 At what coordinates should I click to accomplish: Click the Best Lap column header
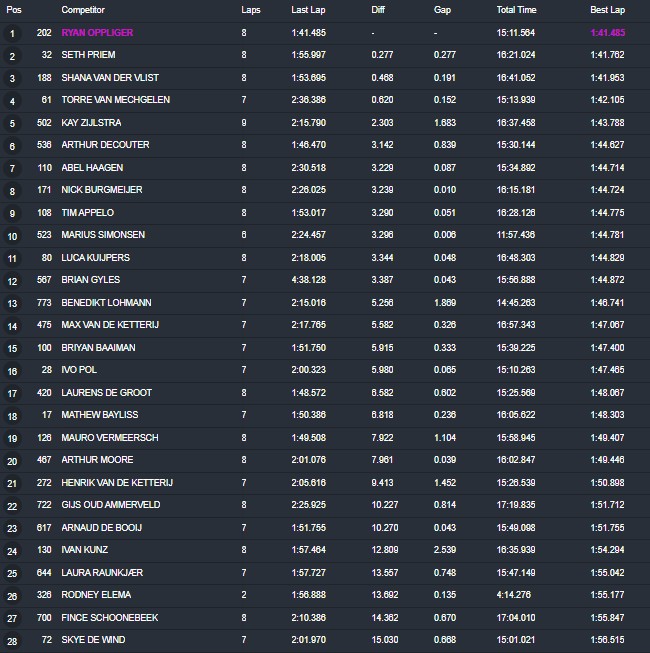pyautogui.click(x=607, y=9)
